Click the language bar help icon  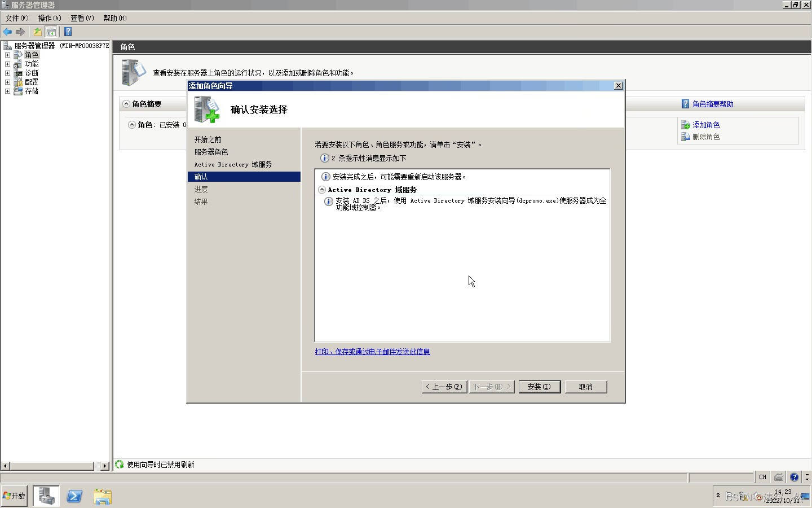(x=795, y=478)
